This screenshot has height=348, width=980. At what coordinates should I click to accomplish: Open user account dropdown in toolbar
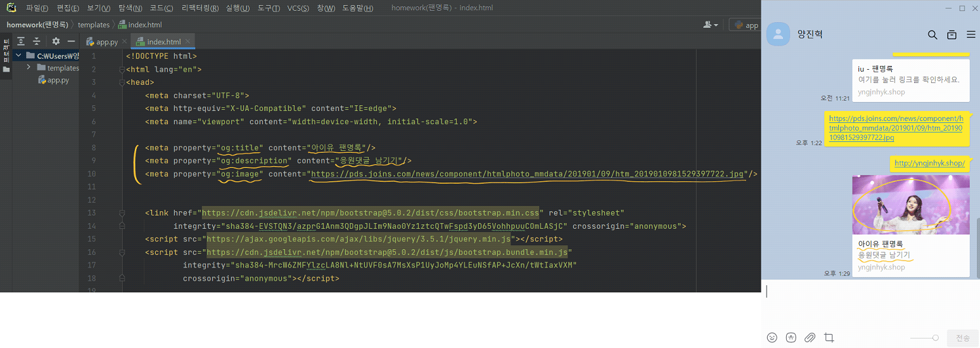click(x=711, y=25)
